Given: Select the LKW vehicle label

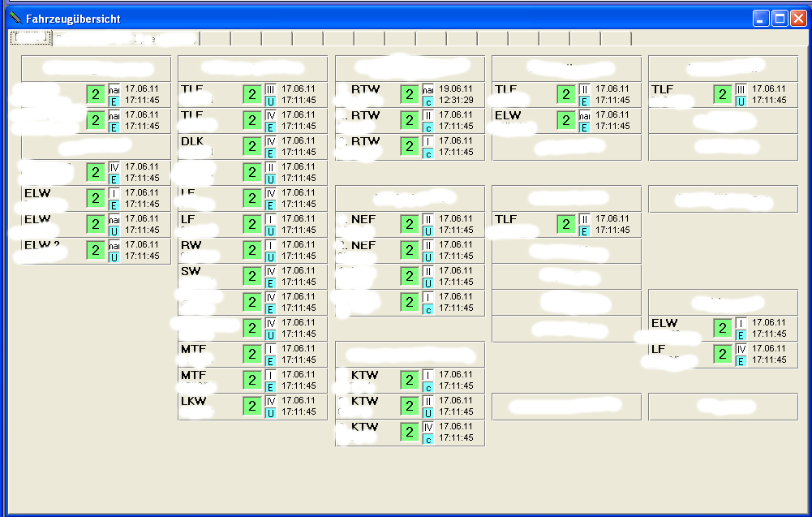Looking at the screenshot, I should pos(194,401).
